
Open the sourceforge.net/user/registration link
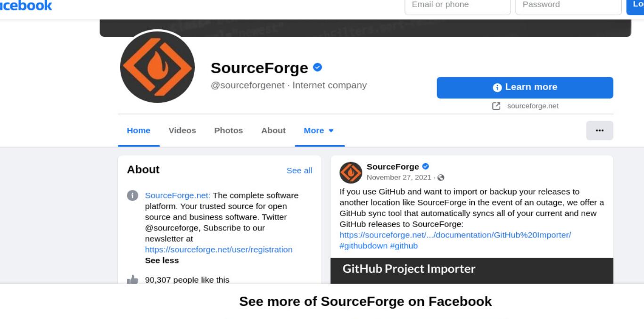(219, 249)
